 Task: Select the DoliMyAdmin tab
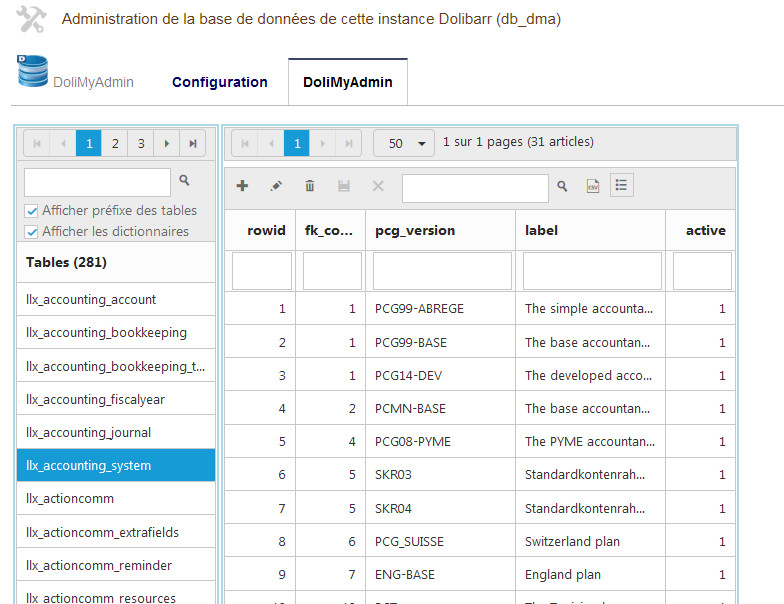click(347, 82)
